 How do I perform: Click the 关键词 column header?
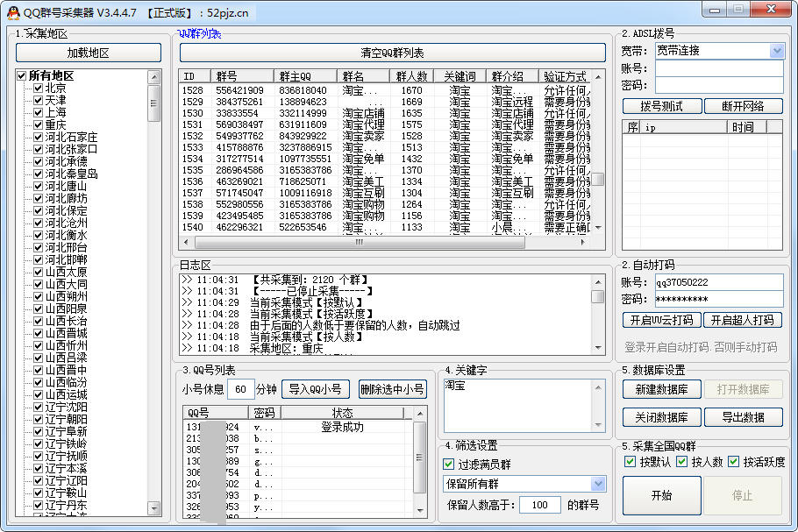pos(460,76)
